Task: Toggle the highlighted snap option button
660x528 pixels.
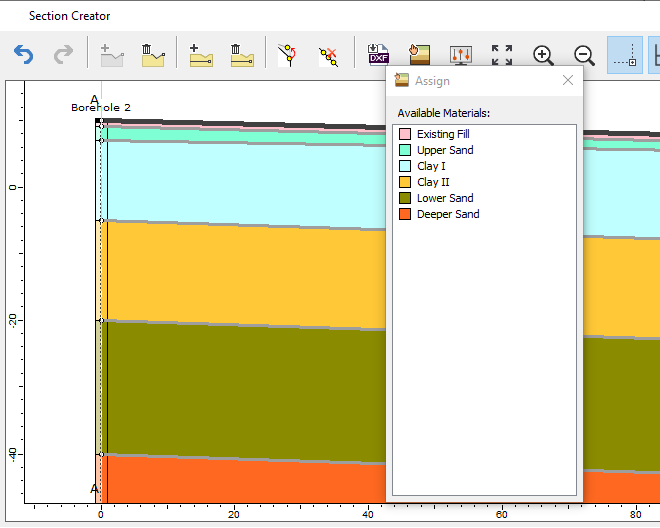Action: coord(625,55)
